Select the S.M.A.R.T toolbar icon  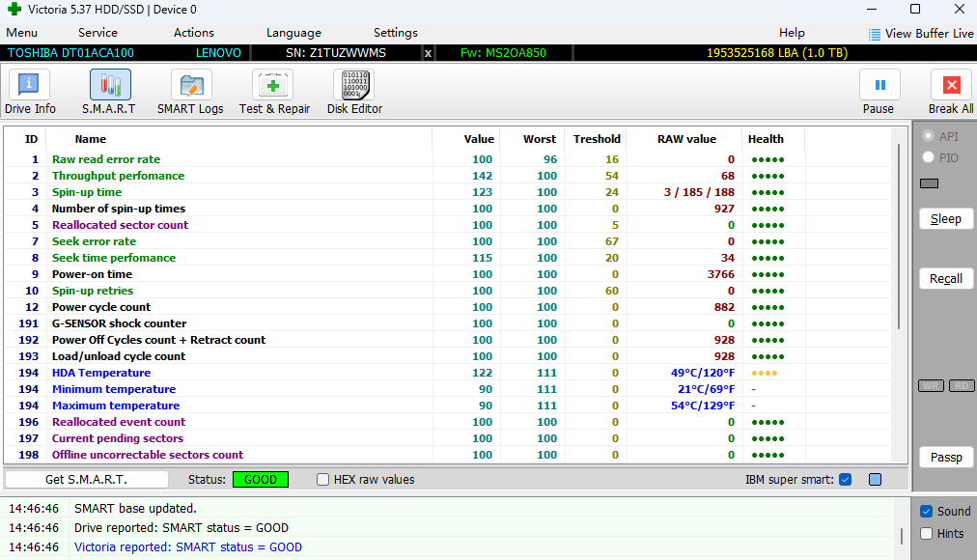pyautogui.click(x=109, y=86)
